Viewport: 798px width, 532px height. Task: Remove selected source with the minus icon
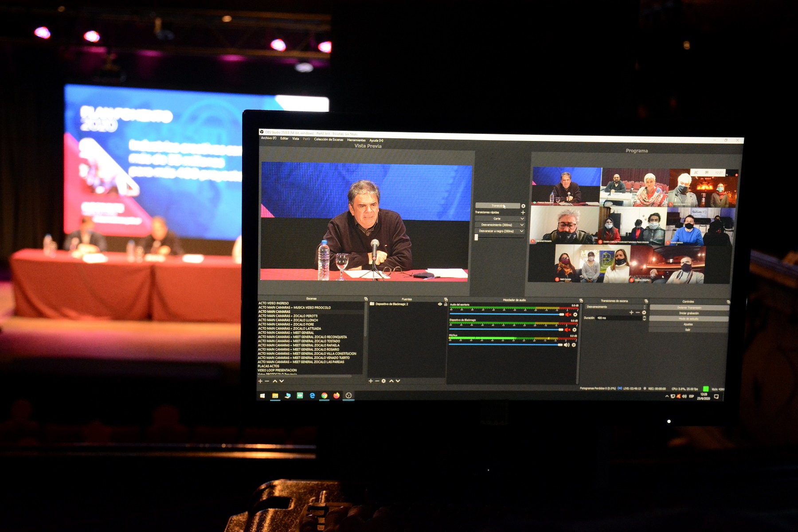coord(377,381)
